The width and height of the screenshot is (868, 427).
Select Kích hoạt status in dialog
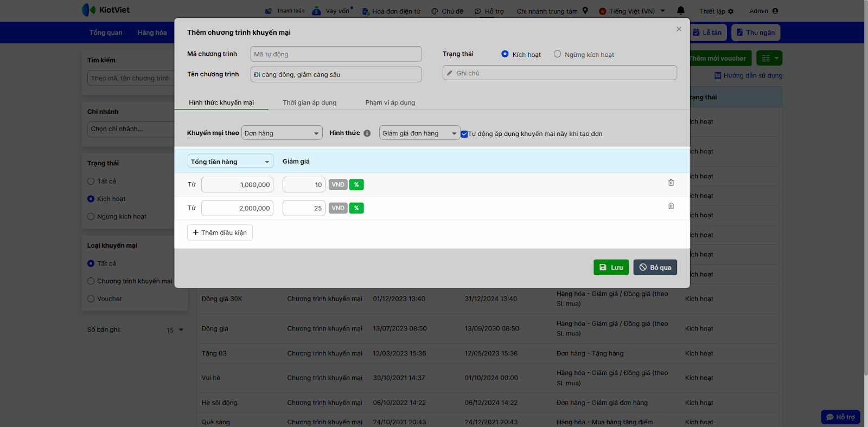click(505, 54)
